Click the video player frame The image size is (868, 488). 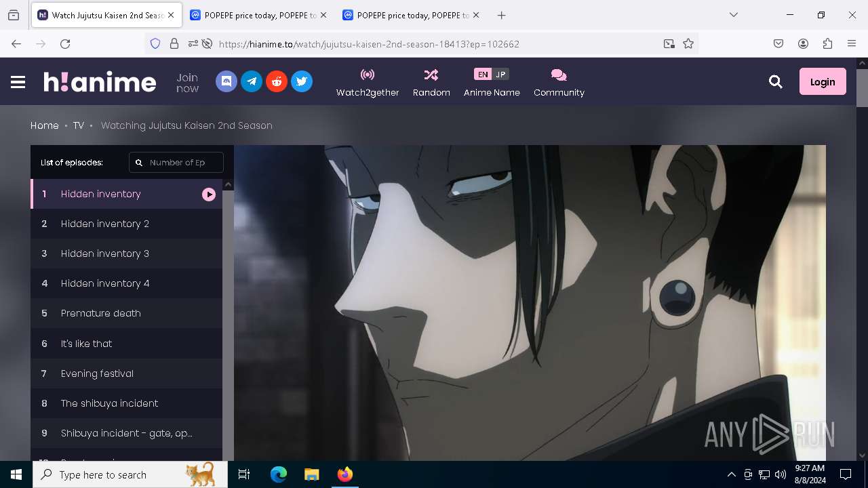530,303
